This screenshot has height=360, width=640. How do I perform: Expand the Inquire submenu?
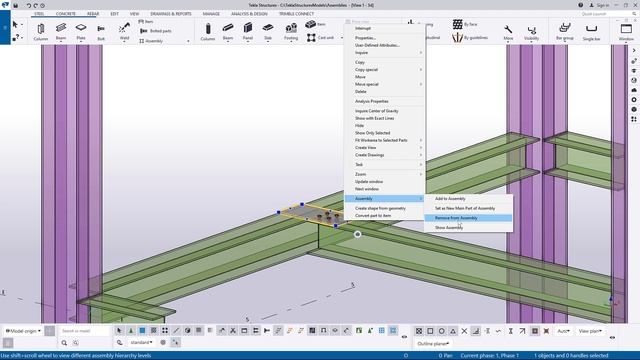tap(384, 53)
